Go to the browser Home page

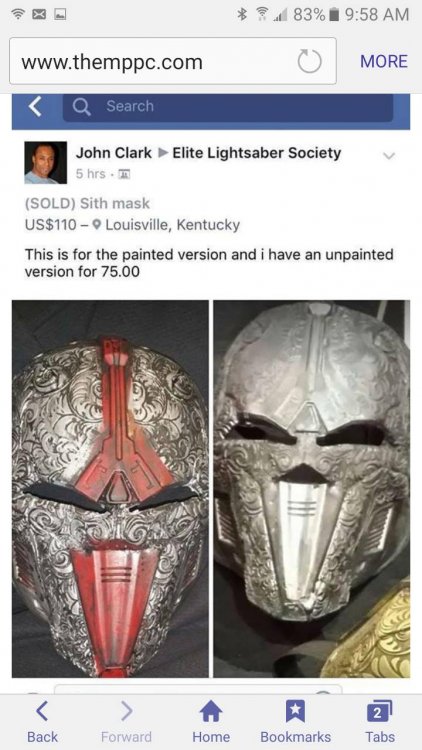211,722
